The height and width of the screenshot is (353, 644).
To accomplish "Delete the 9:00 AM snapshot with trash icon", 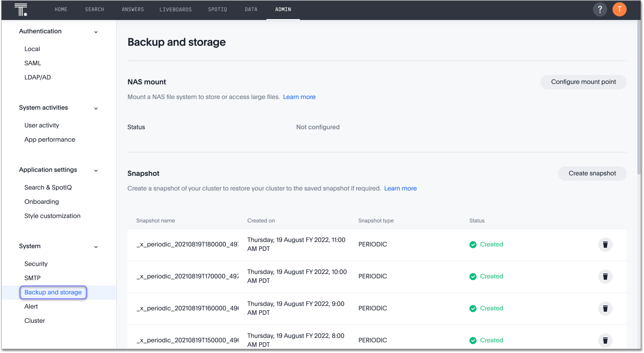I will coord(605,308).
